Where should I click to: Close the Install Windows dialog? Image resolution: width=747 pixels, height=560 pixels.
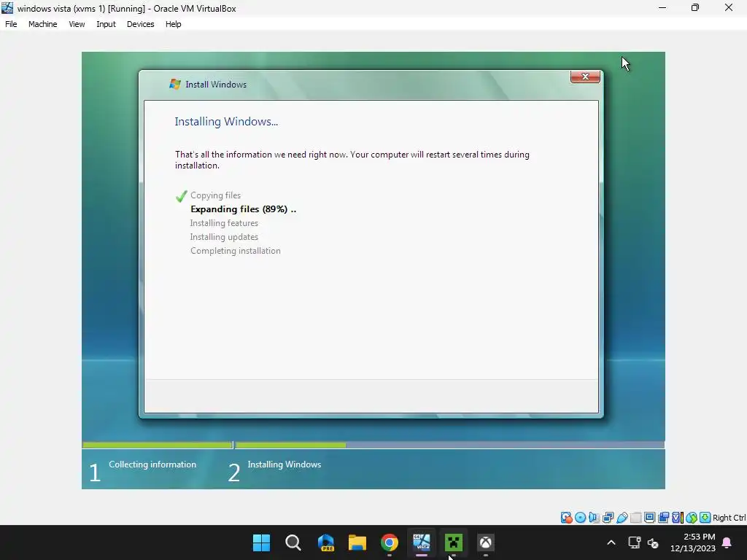click(x=585, y=76)
